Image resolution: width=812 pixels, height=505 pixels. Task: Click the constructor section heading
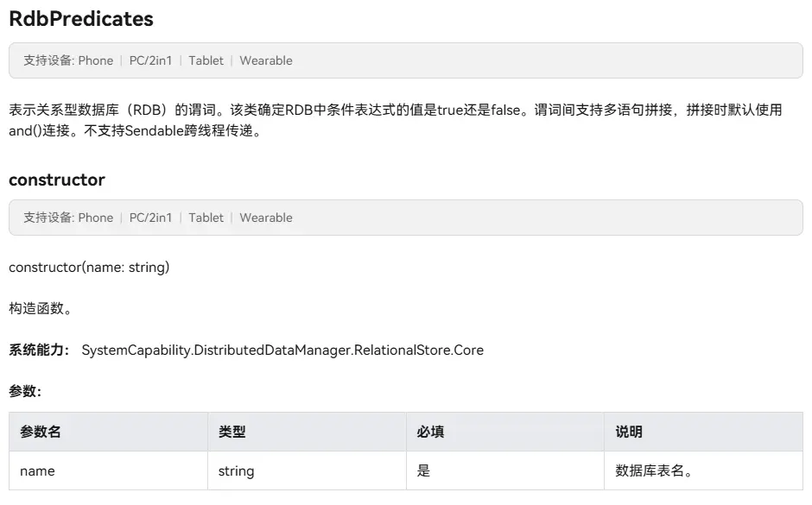(57, 180)
